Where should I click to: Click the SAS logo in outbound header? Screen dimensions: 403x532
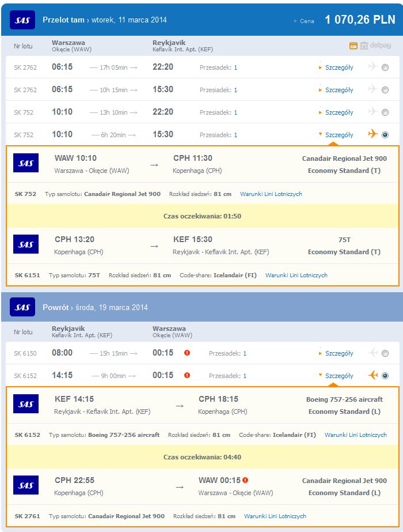point(22,20)
